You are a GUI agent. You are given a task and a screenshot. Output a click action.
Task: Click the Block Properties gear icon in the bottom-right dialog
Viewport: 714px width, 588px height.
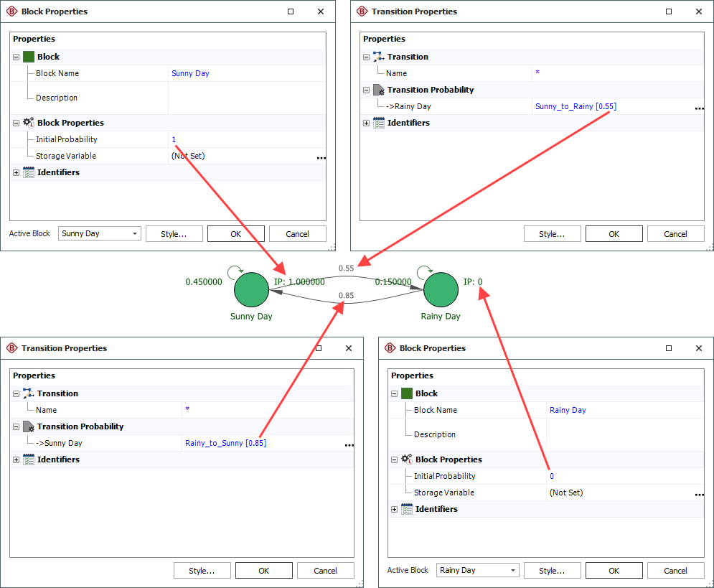[x=407, y=459]
